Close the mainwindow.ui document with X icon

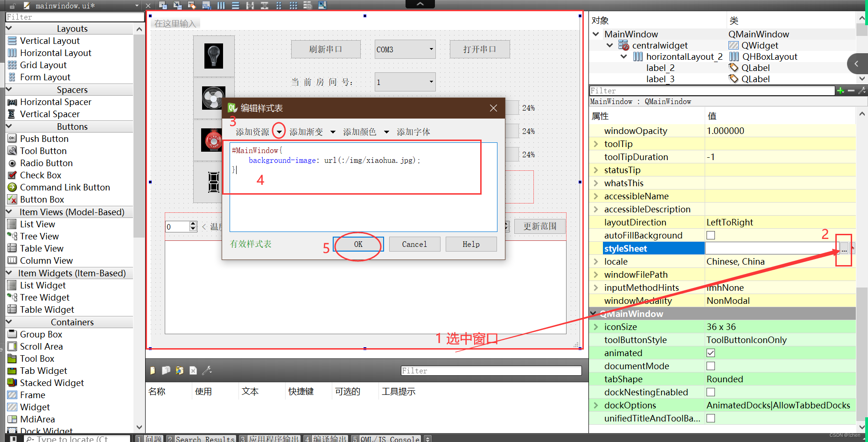[148, 6]
